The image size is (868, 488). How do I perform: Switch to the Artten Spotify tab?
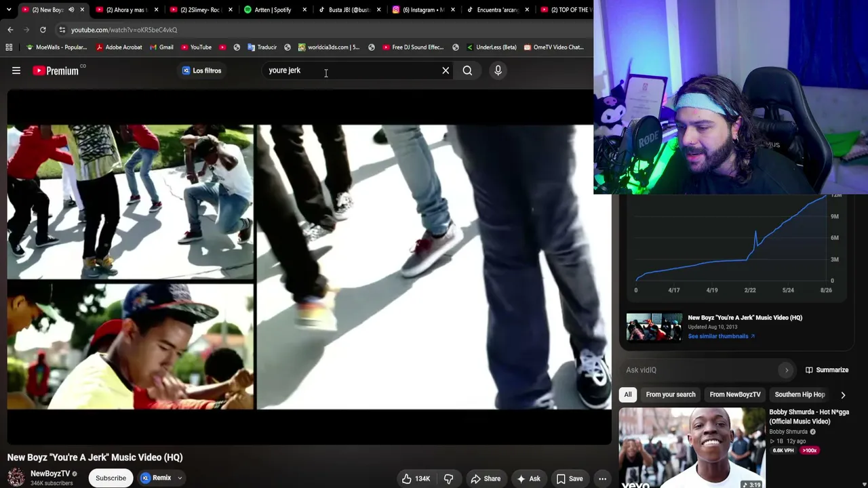275,9
